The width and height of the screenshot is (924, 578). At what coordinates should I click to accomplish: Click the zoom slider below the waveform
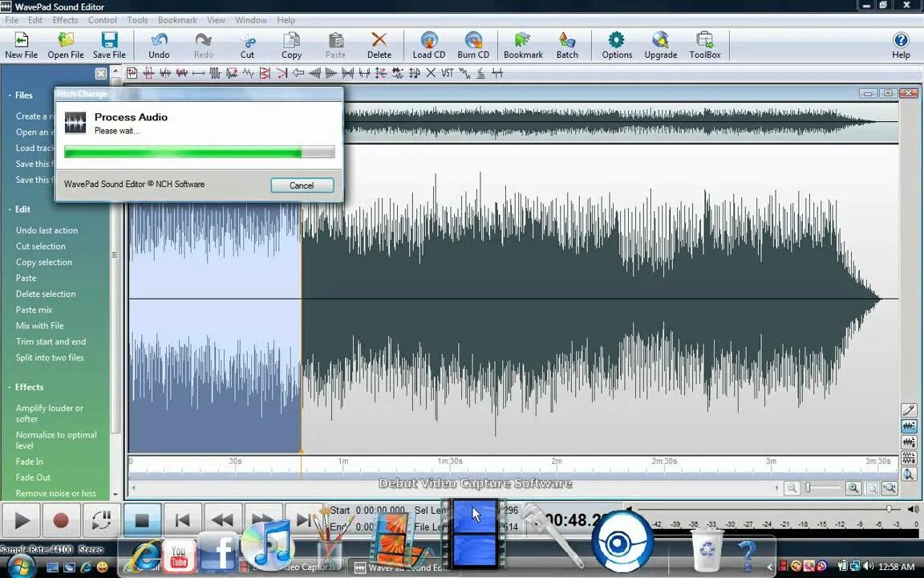point(823,488)
